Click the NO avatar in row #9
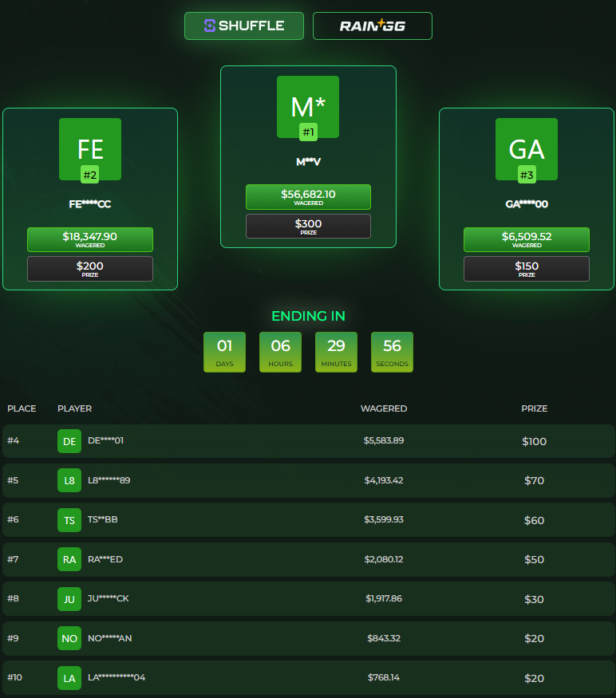 [x=69, y=638]
